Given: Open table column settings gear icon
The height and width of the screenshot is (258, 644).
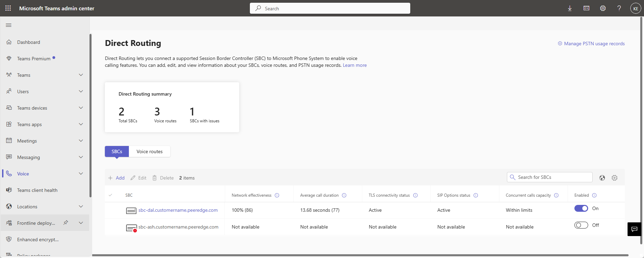Looking at the screenshot, I should [x=615, y=178].
